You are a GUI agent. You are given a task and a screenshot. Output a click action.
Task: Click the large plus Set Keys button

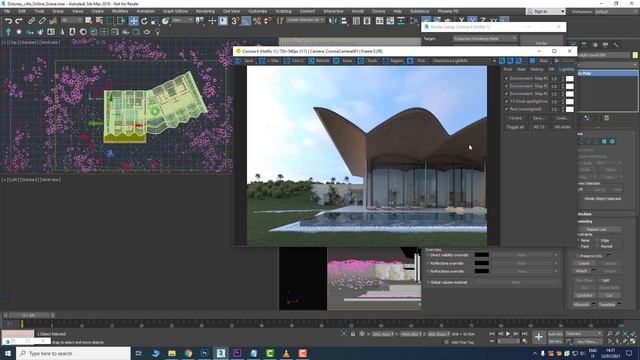pos(539,337)
